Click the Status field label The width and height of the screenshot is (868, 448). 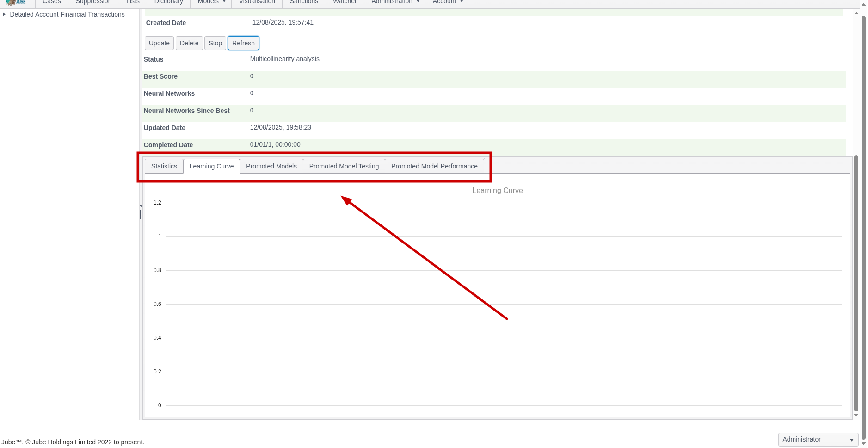tap(154, 59)
